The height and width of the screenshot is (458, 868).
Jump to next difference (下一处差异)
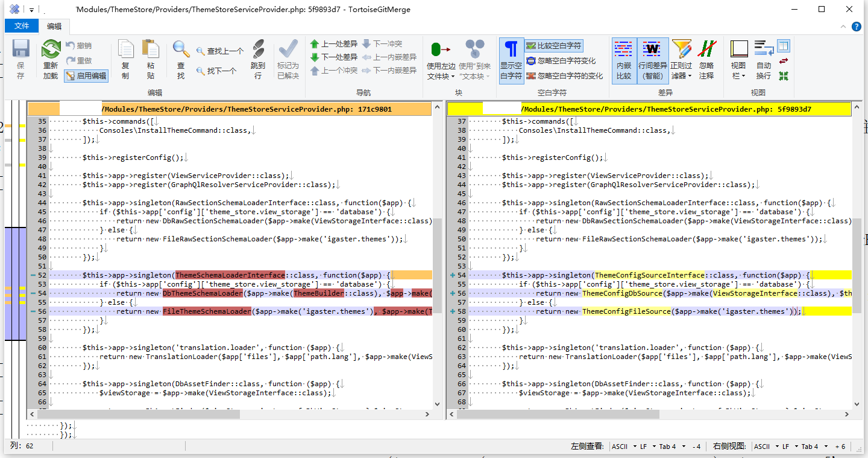(334, 57)
